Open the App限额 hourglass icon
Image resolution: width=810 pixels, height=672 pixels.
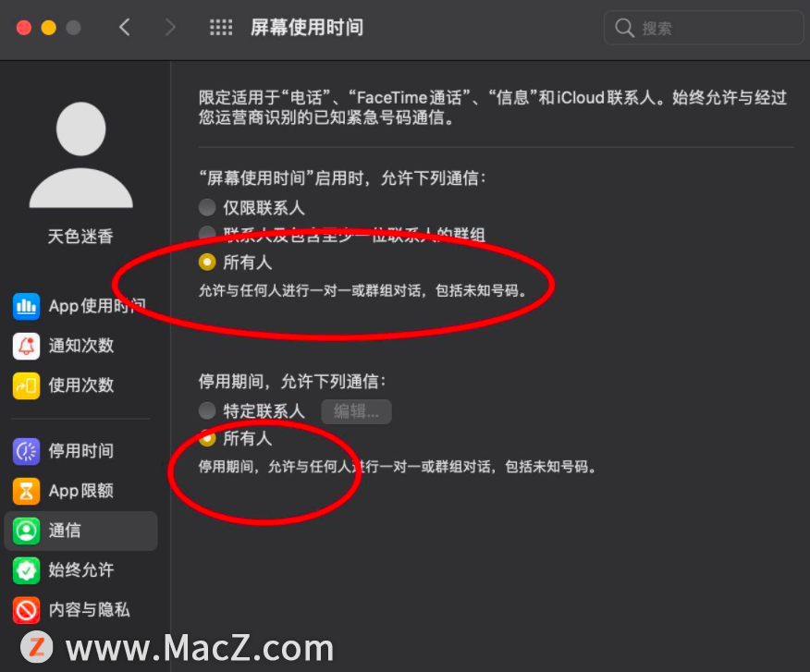pos(26,491)
